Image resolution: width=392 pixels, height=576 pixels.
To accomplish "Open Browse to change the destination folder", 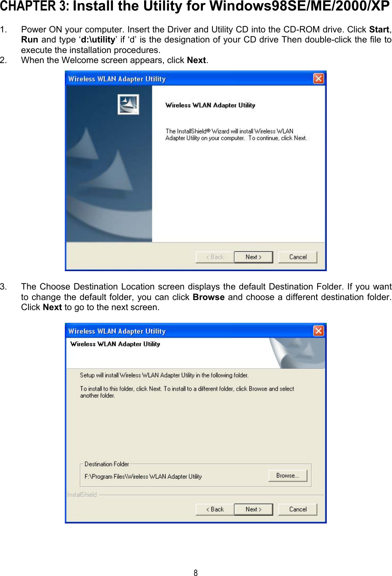I will click(288, 476).
